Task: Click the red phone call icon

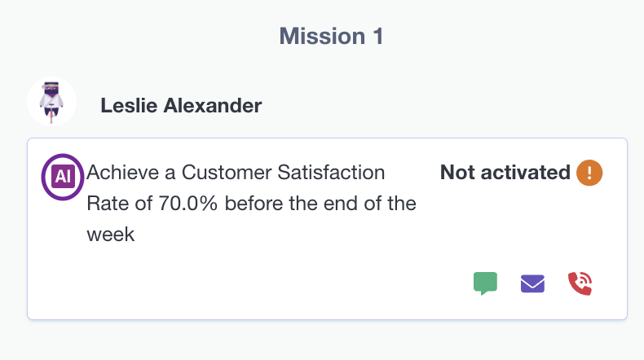Action: [580, 283]
